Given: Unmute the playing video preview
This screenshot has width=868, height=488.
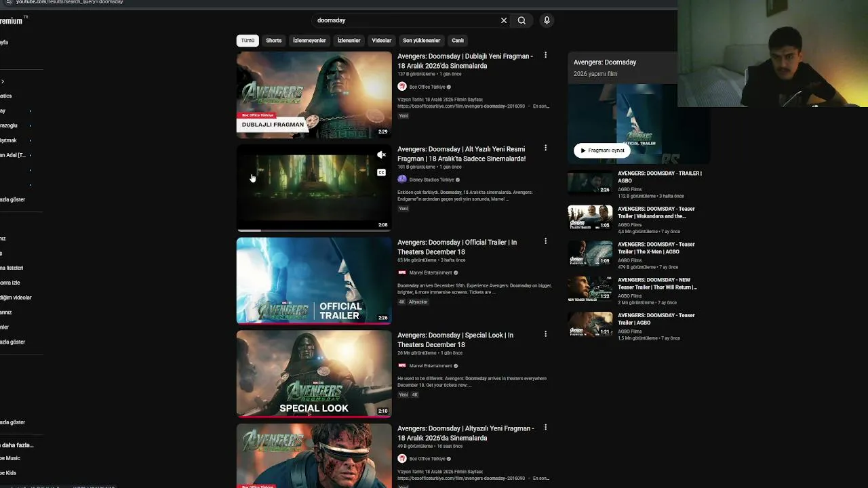Looking at the screenshot, I should point(381,155).
